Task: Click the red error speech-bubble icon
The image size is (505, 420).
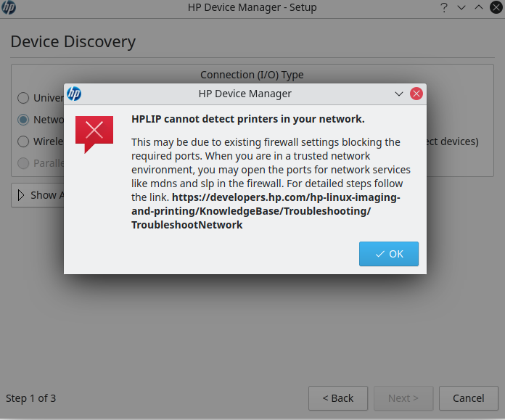Action: point(94,134)
